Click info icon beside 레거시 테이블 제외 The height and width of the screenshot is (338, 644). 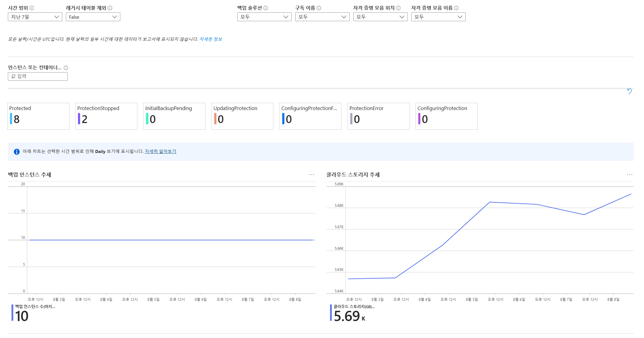point(110,8)
